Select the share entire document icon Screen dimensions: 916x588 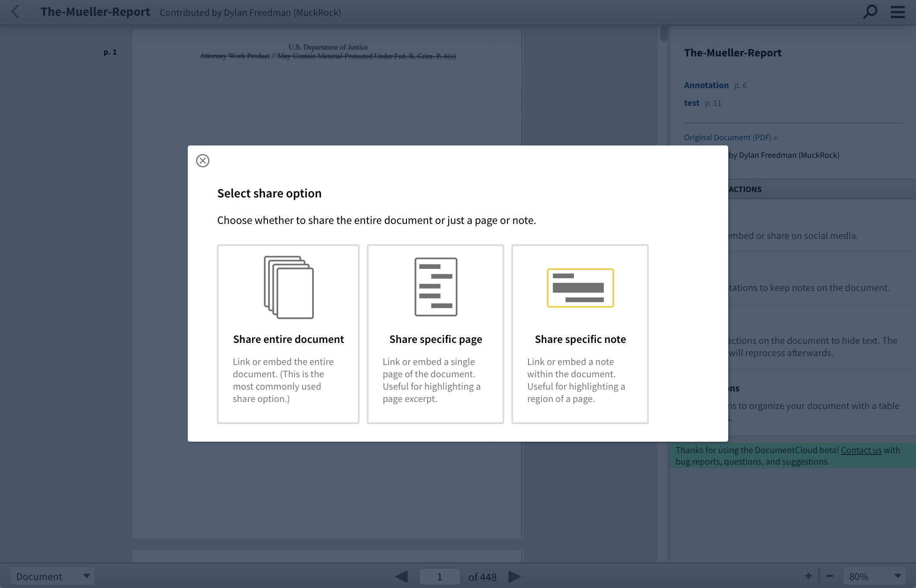(288, 287)
